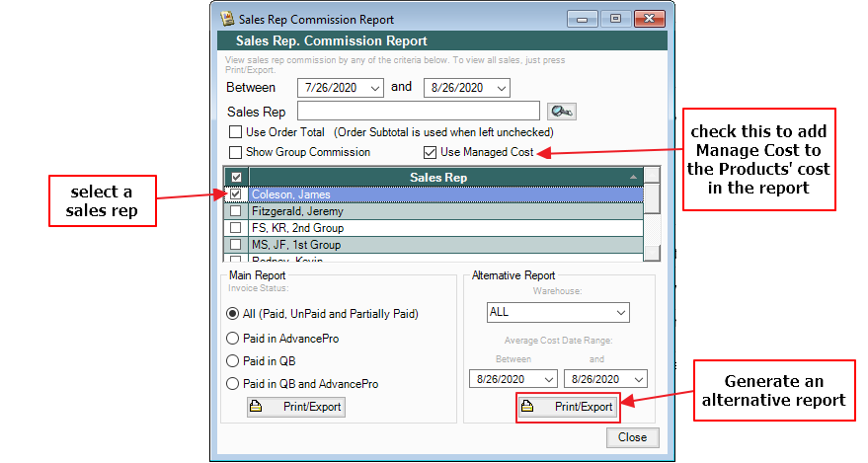Image resolution: width=868 pixels, height=463 pixels.
Task: Tick the checkbox for Fitzgerald, Jeremy
Action: click(235, 211)
